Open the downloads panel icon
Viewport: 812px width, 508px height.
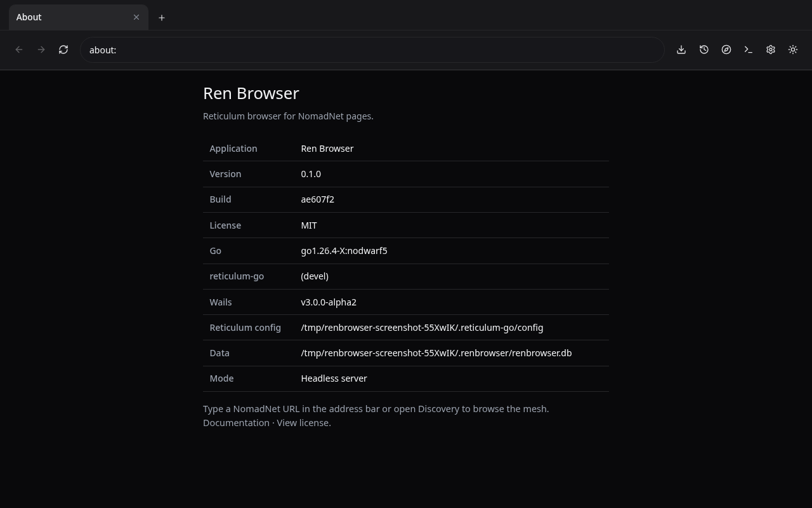coord(681,50)
